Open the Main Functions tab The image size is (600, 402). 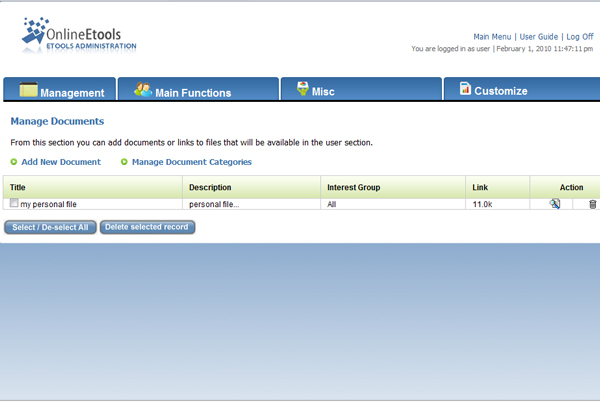point(198,89)
